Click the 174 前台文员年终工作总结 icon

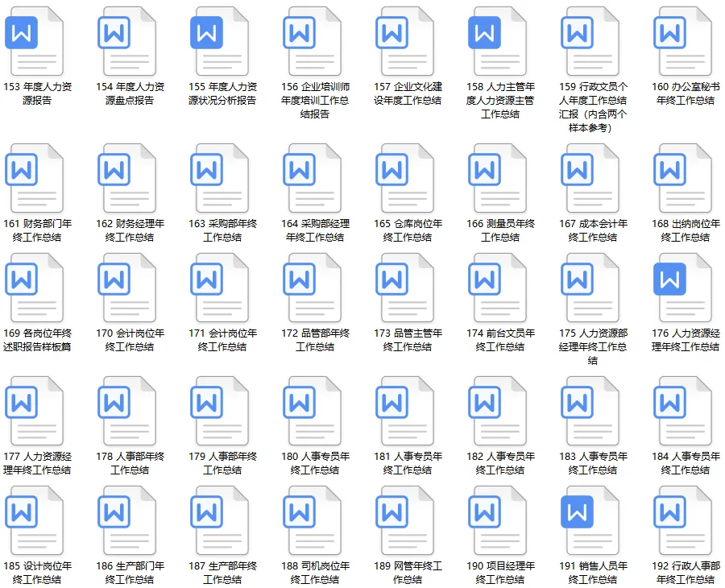tap(498, 288)
